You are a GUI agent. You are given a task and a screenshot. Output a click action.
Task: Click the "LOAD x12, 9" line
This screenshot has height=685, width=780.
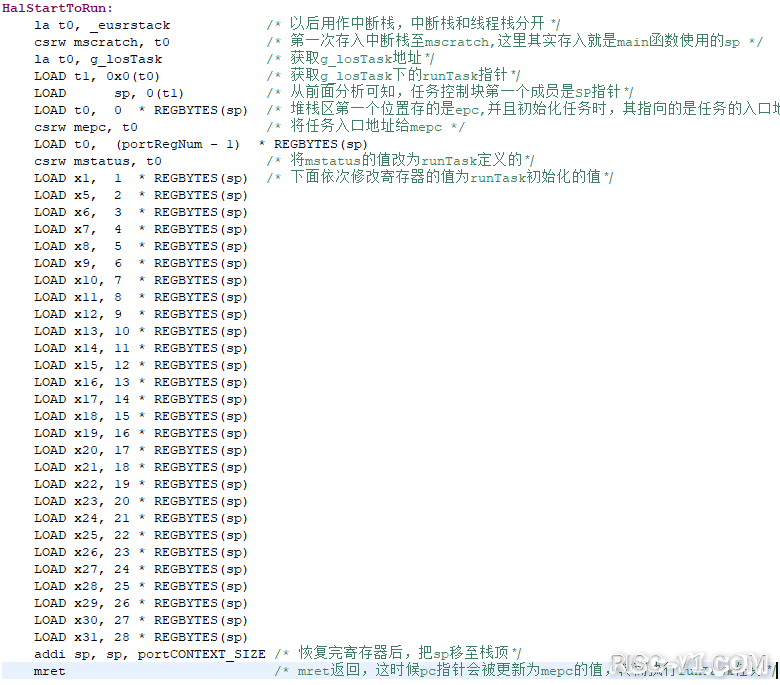[141, 314]
